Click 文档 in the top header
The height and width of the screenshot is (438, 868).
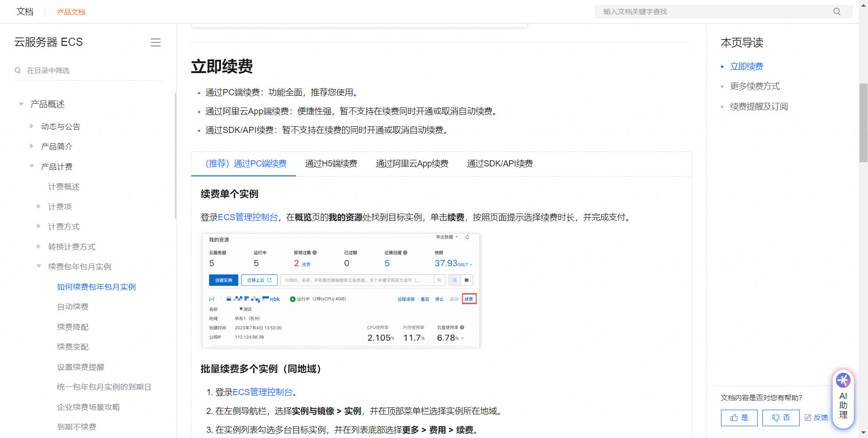point(25,12)
